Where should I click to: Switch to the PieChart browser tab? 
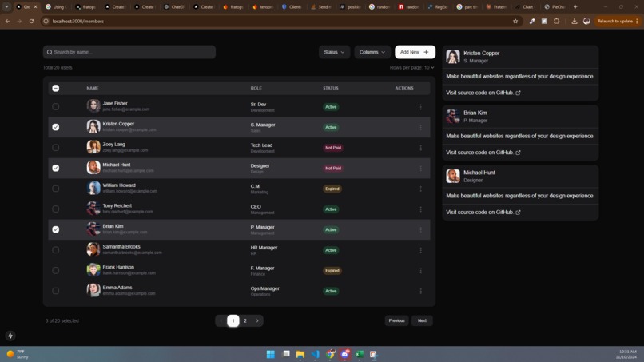pyautogui.click(x=555, y=7)
